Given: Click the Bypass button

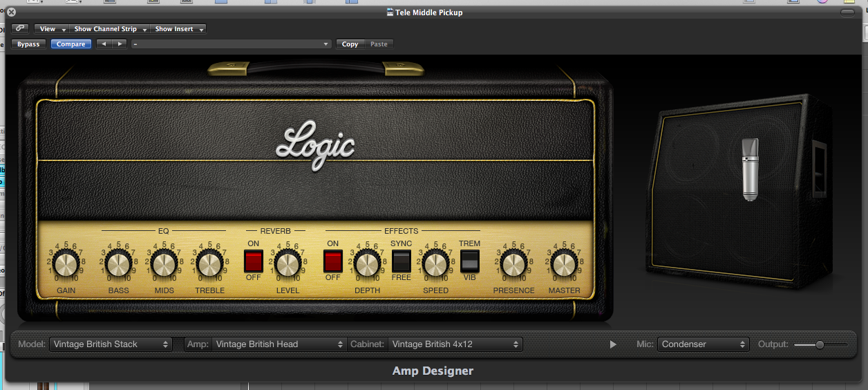Looking at the screenshot, I should (28, 44).
